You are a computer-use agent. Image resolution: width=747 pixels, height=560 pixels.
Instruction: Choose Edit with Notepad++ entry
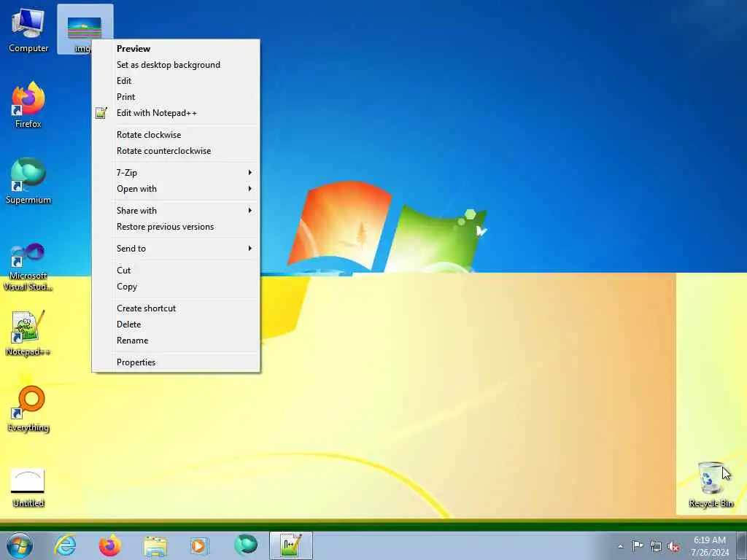point(176,113)
